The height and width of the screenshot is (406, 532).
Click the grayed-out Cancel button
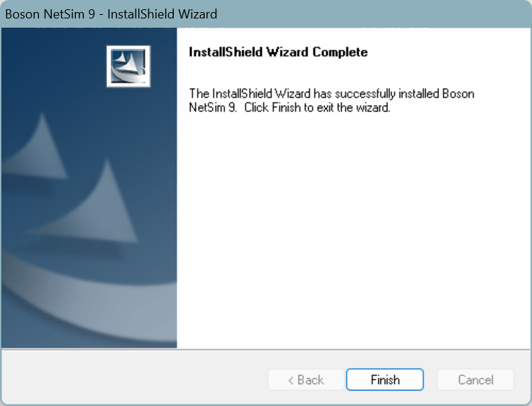pos(475,380)
